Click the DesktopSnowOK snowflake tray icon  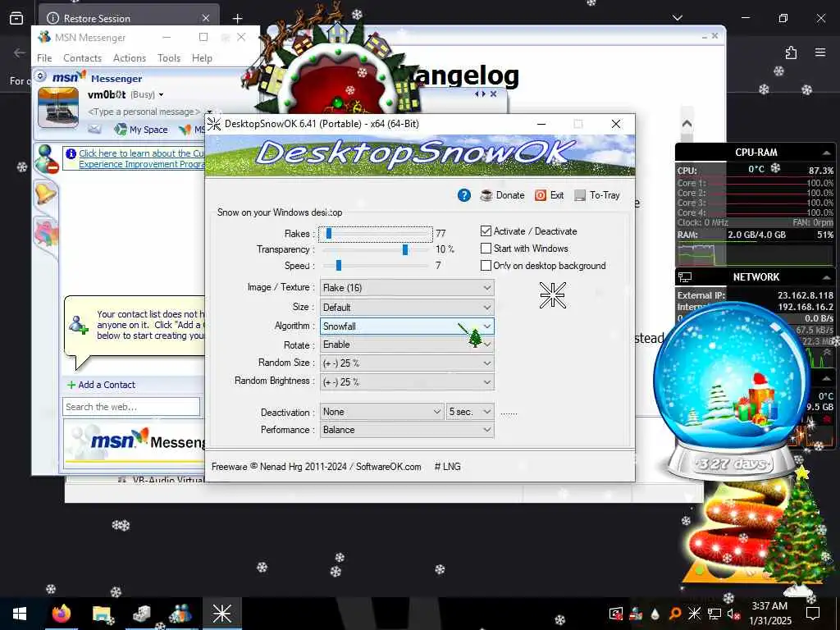pos(694,614)
